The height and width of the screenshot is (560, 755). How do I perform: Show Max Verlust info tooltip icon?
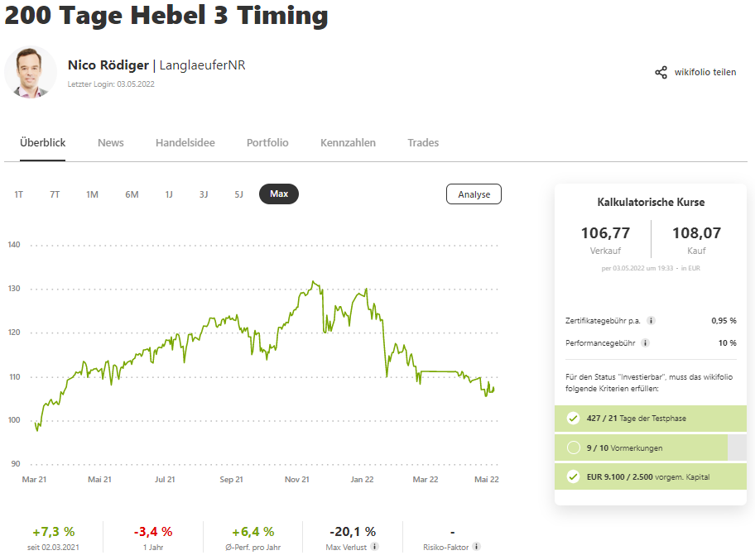tap(375, 547)
